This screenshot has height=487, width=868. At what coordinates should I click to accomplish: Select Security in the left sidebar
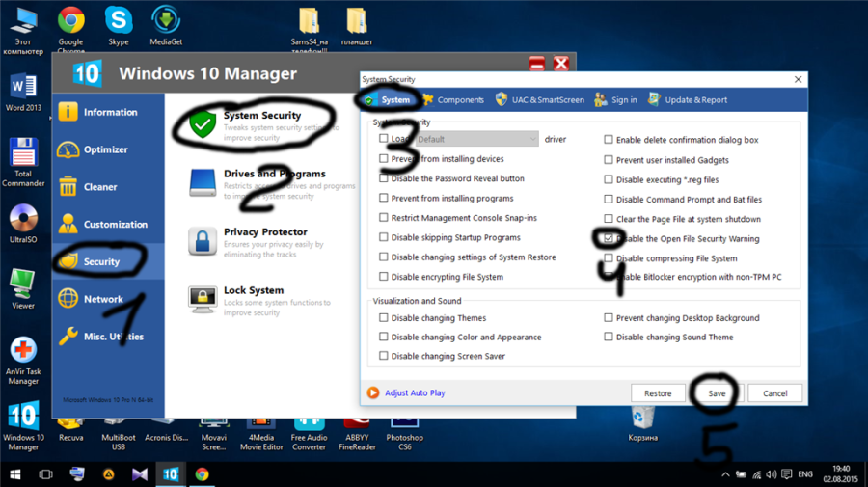108,261
